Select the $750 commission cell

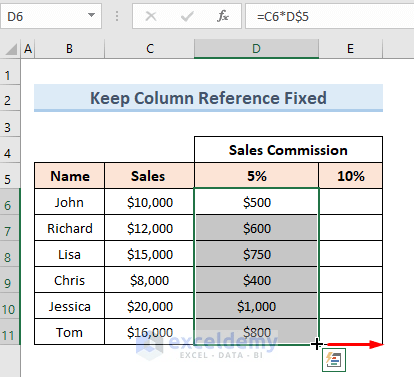256,254
